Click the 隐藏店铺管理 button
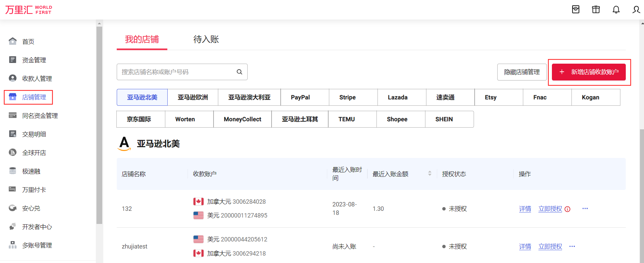 tap(522, 72)
